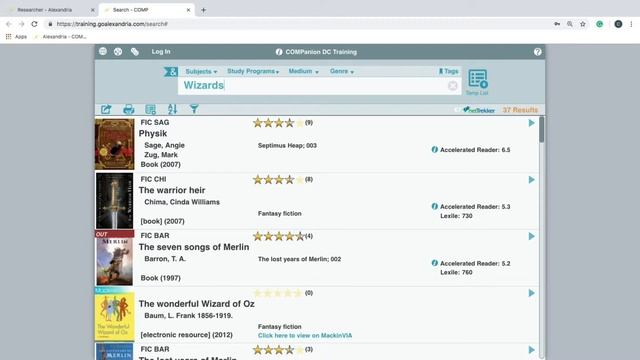This screenshot has height=360, width=640.
Task: Open the browser three-dot menu
Action: [631, 24]
